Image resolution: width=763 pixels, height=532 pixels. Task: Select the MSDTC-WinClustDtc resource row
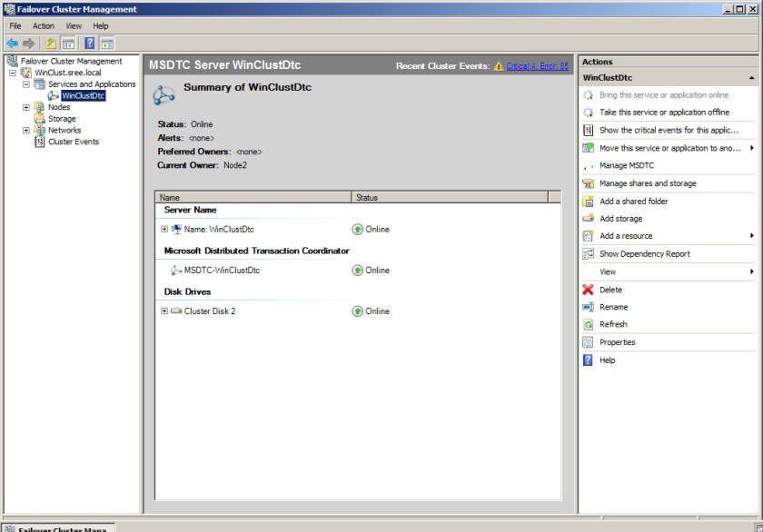pyautogui.click(x=222, y=270)
